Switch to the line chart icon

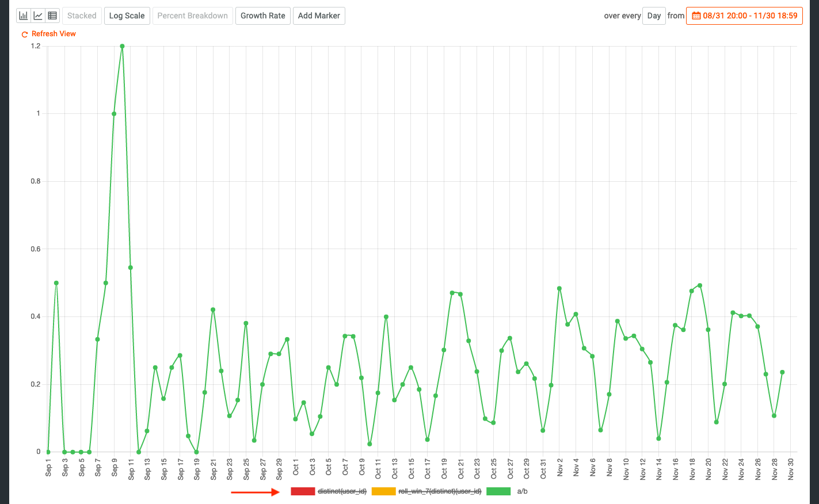tap(38, 16)
